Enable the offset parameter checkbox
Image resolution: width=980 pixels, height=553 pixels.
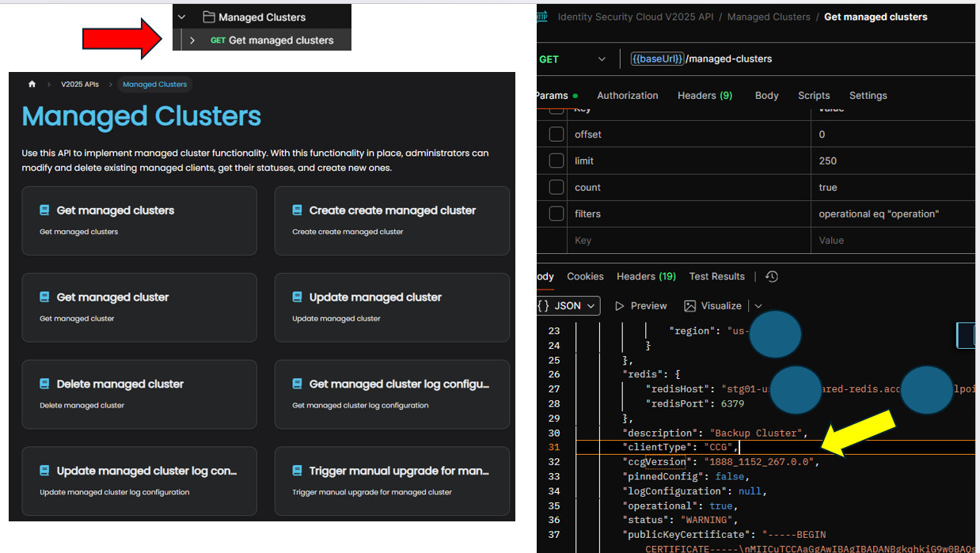(556, 134)
